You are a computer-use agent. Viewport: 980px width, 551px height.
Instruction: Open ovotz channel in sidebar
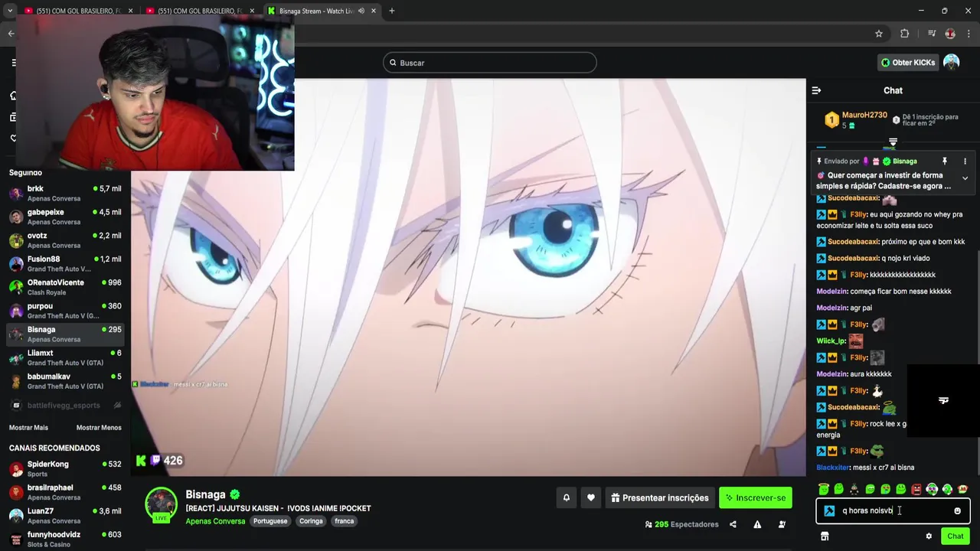(65, 240)
